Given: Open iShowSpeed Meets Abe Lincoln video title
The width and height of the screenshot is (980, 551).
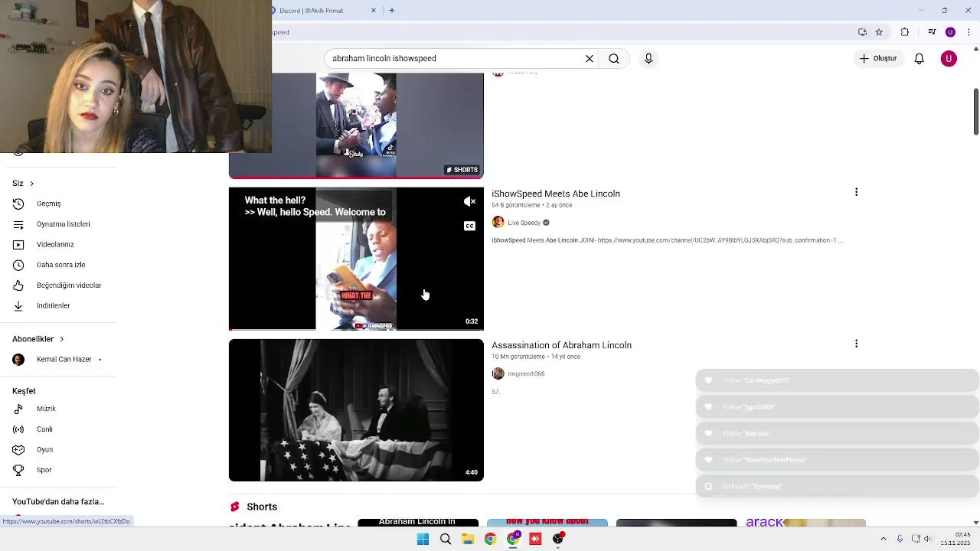Looking at the screenshot, I should tap(556, 194).
